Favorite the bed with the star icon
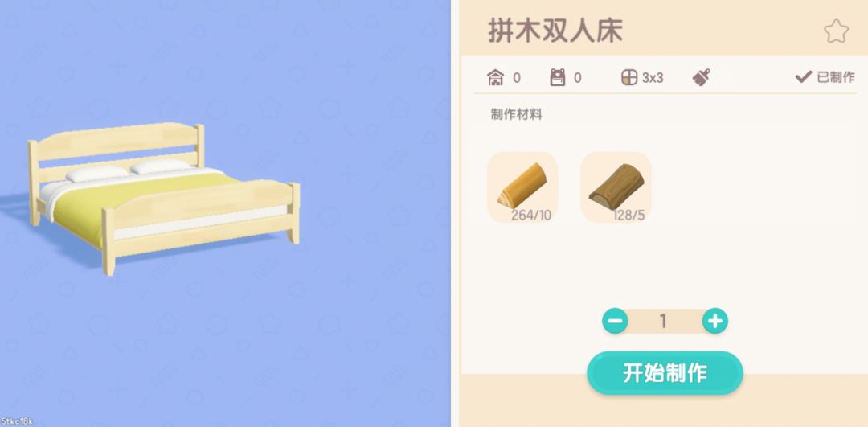 836,31
